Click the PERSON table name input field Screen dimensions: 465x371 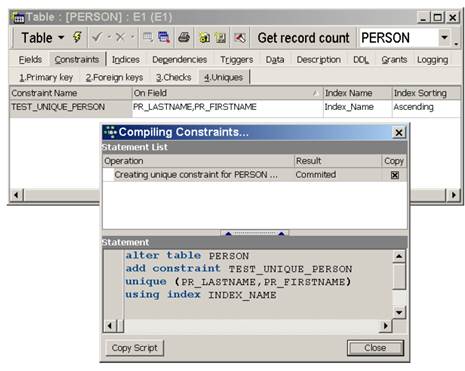tap(399, 38)
